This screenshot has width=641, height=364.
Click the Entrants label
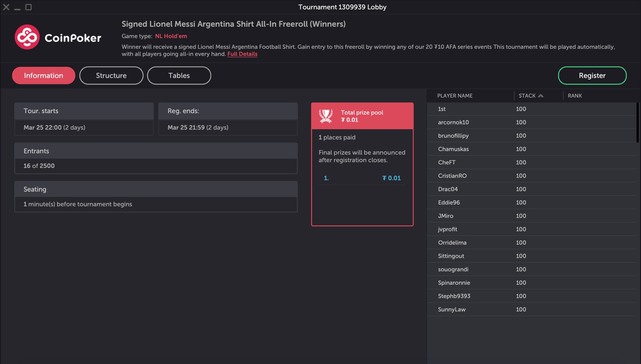[x=36, y=151]
